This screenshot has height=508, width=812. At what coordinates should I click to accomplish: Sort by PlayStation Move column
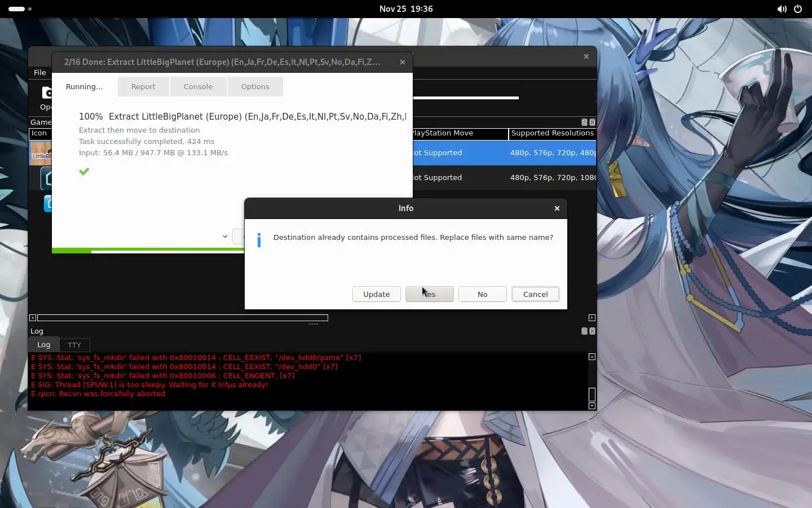pyautogui.click(x=460, y=134)
